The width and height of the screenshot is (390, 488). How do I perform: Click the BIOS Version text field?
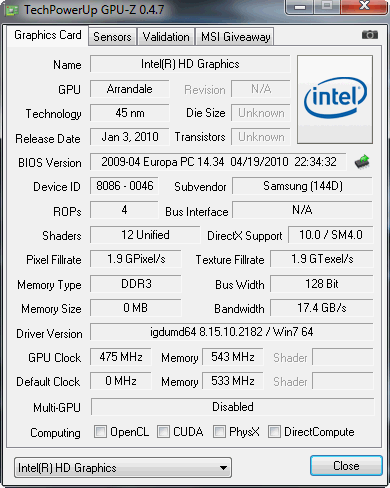[x=218, y=162]
